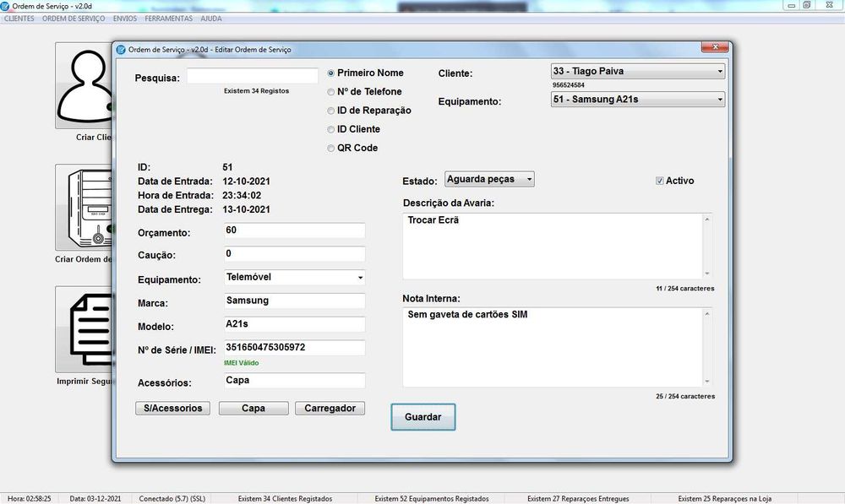Image resolution: width=845 pixels, height=504 pixels.
Task: Click the phone number 956524584 under Cliente
Action: point(569,85)
